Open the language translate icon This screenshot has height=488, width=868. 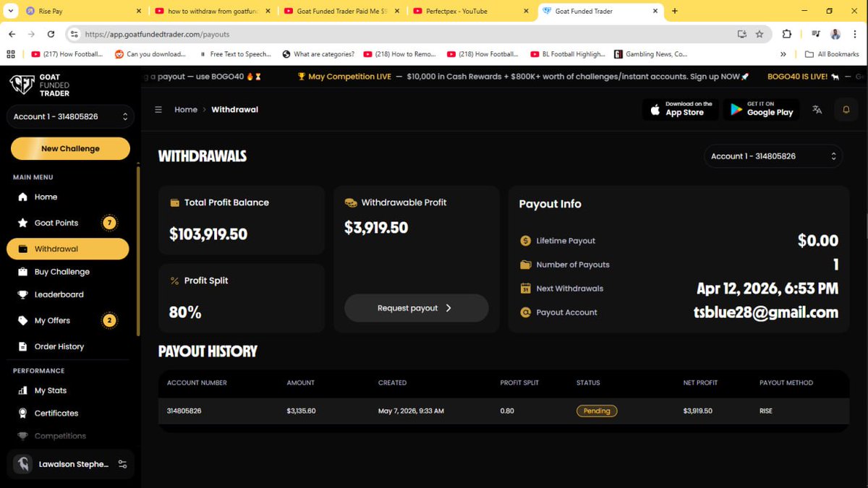coord(817,110)
